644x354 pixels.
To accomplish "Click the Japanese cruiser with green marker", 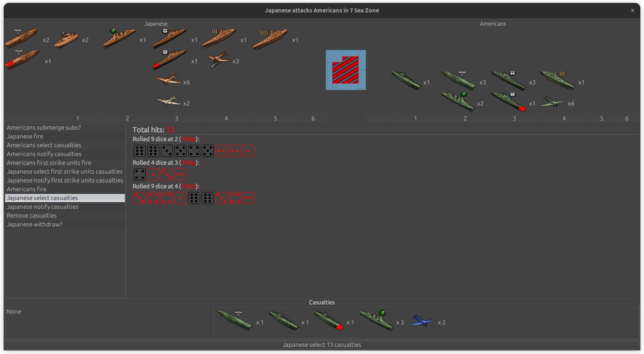I will (x=119, y=38).
